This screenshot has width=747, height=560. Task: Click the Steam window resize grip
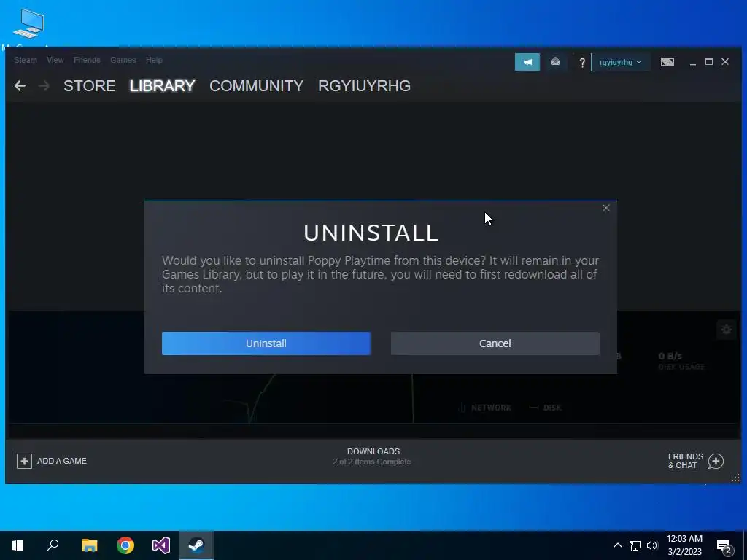click(735, 478)
